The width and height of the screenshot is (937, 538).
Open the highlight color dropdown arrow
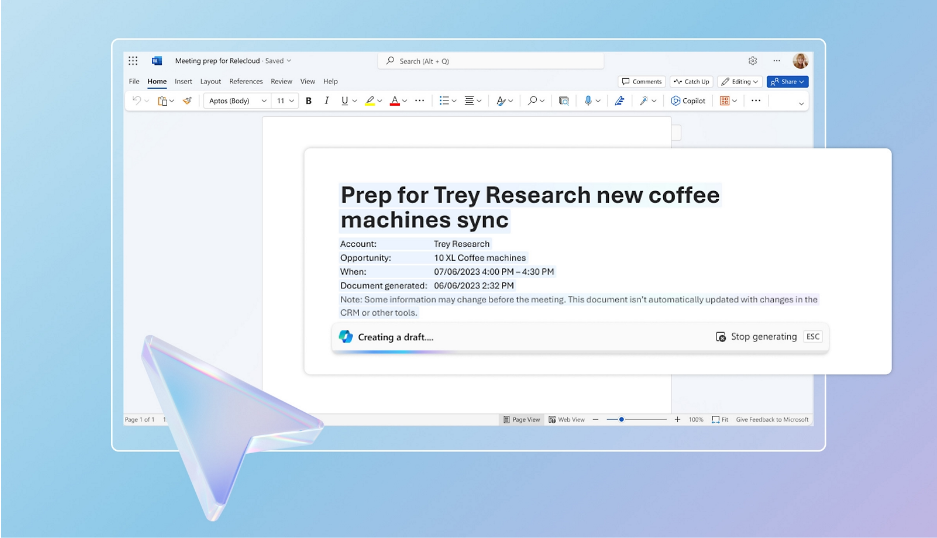pyautogui.click(x=379, y=101)
